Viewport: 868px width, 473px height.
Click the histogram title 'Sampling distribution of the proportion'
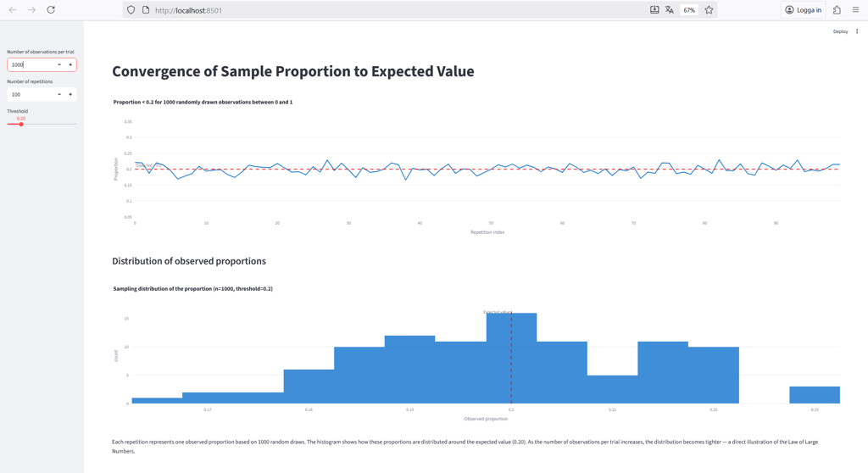[x=192, y=288]
